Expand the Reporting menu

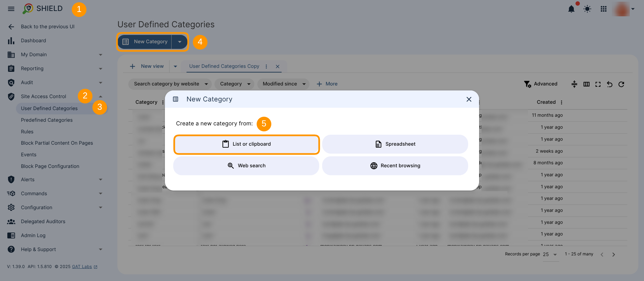point(100,69)
